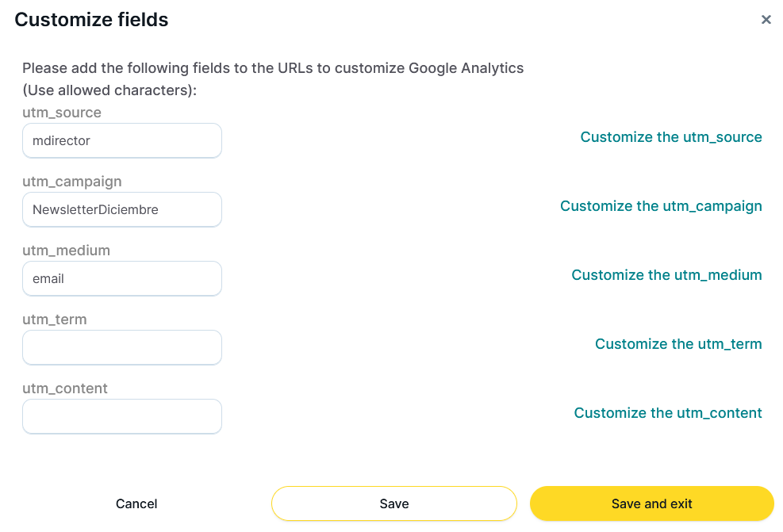Click the empty utm_term input box
Screen dimensions: 783x532
[x=122, y=347]
